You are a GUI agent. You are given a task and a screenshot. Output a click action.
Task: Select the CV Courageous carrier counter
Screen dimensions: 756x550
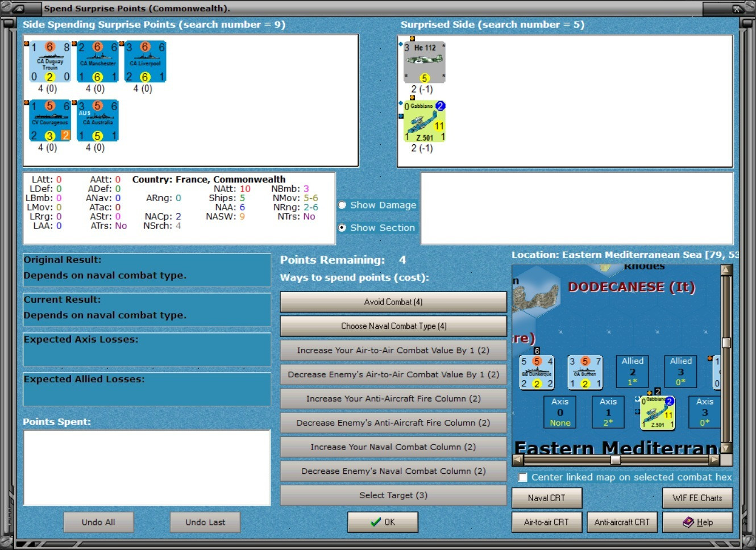[50, 121]
